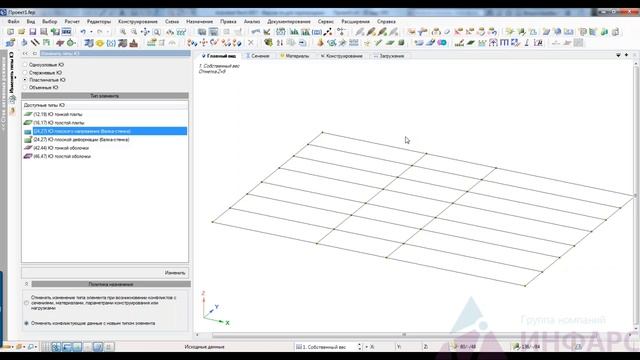This screenshot has width=640, height=360.
Task: Click the Redo arrow icon
Action: (100, 31)
